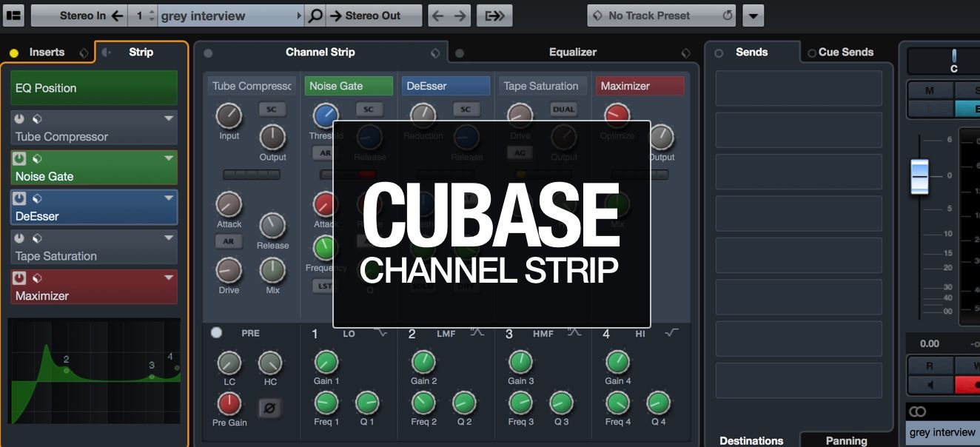Expand Tube Compressor module dropdown arrow
The width and height of the screenshot is (980, 447).
(x=169, y=118)
